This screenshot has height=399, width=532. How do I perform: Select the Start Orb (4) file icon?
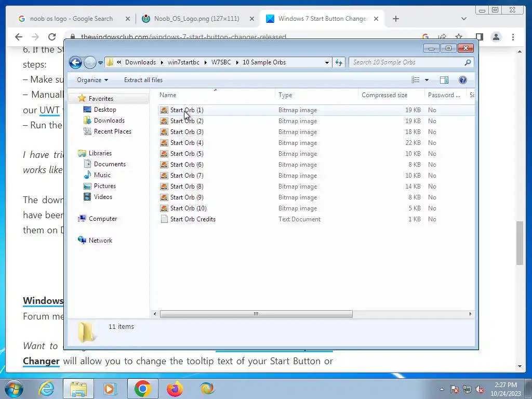pyautogui.click(x=164, y=143)
